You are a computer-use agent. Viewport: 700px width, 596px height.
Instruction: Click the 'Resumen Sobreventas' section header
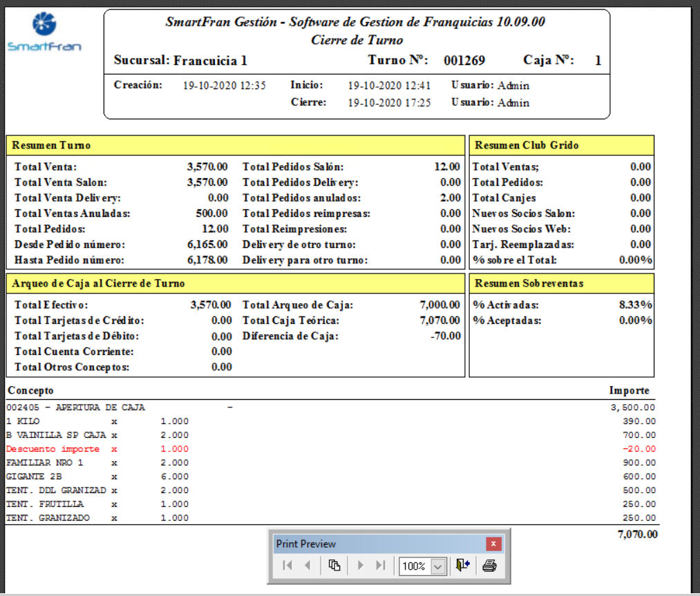coord(562,283)
